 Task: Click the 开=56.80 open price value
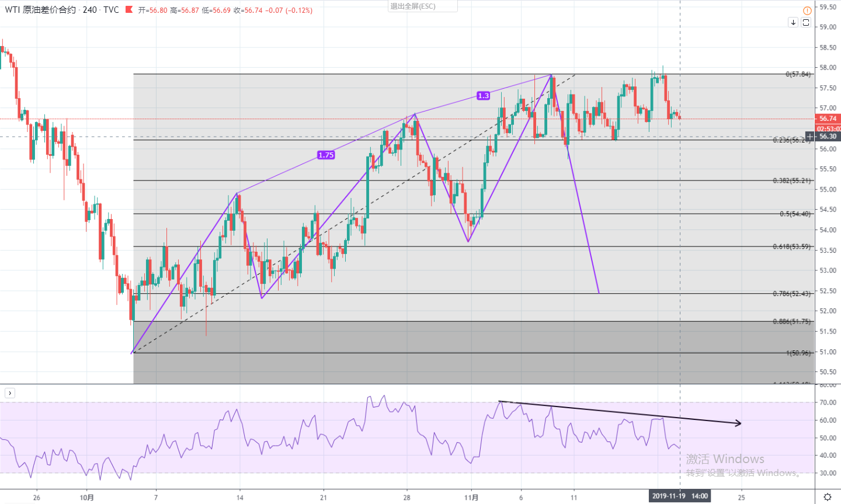[x=152, y=11]
